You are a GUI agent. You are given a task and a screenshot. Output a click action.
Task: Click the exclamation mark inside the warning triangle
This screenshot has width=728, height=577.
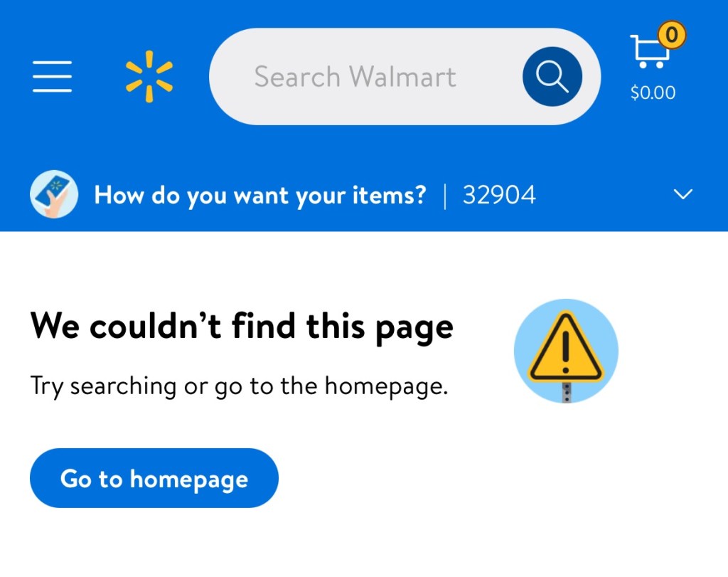pyautogui.click(x=566, y=350)
